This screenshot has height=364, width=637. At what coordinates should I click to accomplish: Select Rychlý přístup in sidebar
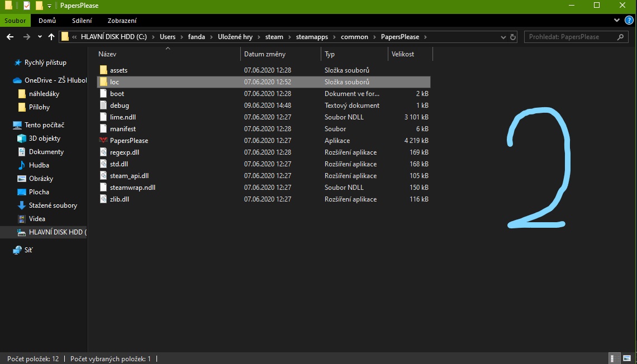point(45,63)
